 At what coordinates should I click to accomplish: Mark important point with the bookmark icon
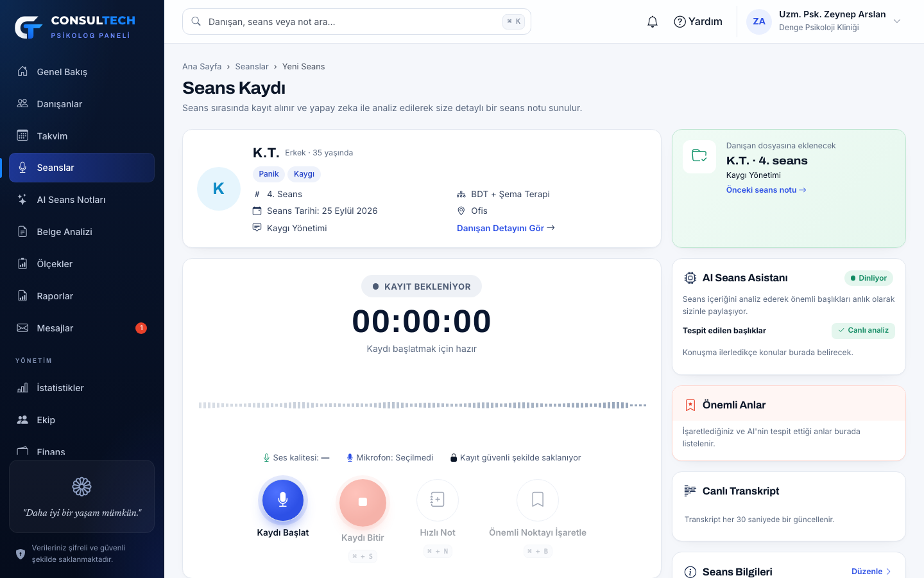click(x=538, y=500)
